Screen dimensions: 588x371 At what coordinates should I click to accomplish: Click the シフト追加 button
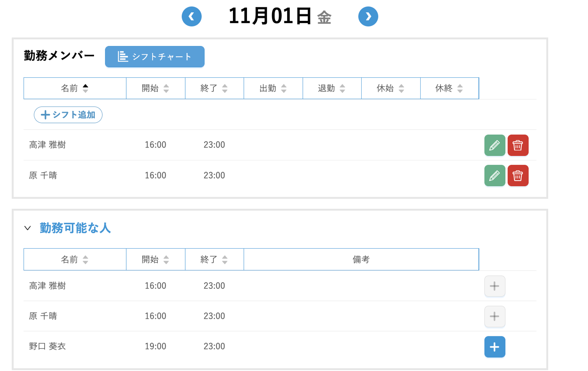(68, 115)
